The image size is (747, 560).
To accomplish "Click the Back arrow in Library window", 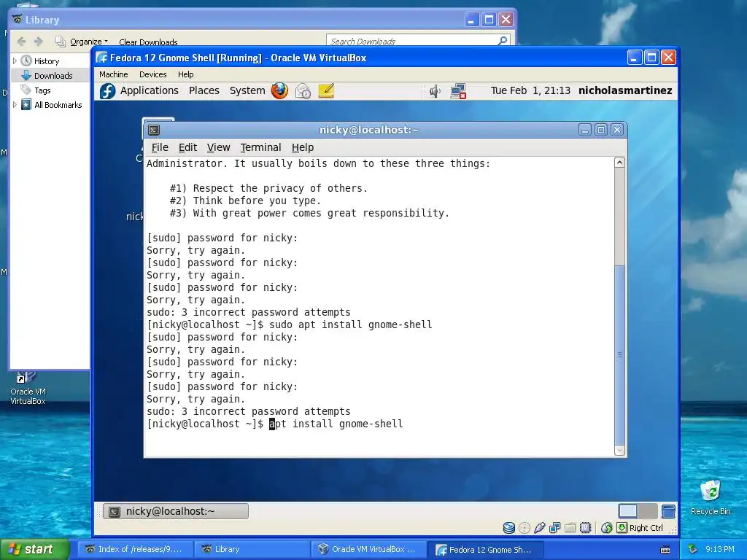I will pyautogui.click(x=21, y=42).
